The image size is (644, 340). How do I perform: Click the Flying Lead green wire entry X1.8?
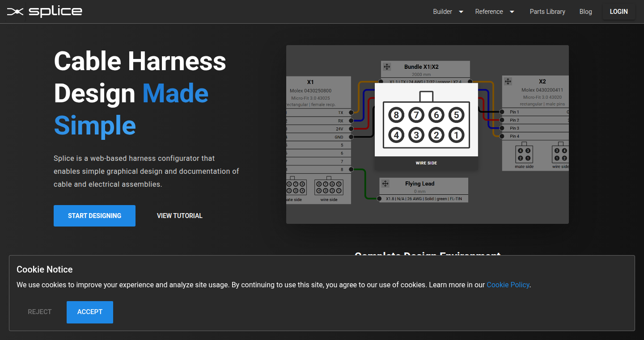(x=424, y=199)
